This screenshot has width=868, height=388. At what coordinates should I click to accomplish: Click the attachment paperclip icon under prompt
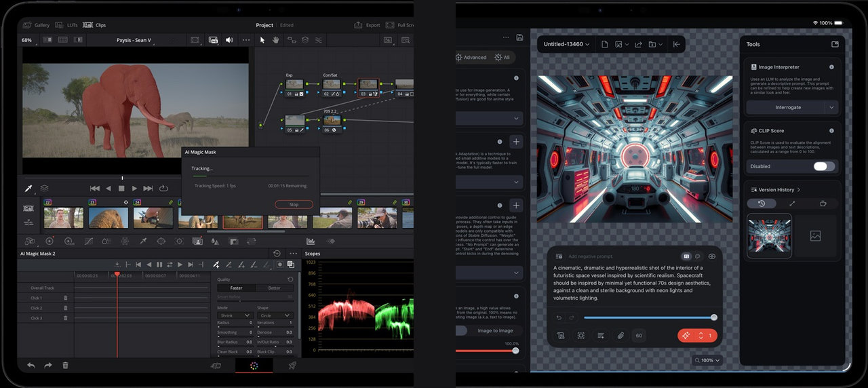coord(620,336)
